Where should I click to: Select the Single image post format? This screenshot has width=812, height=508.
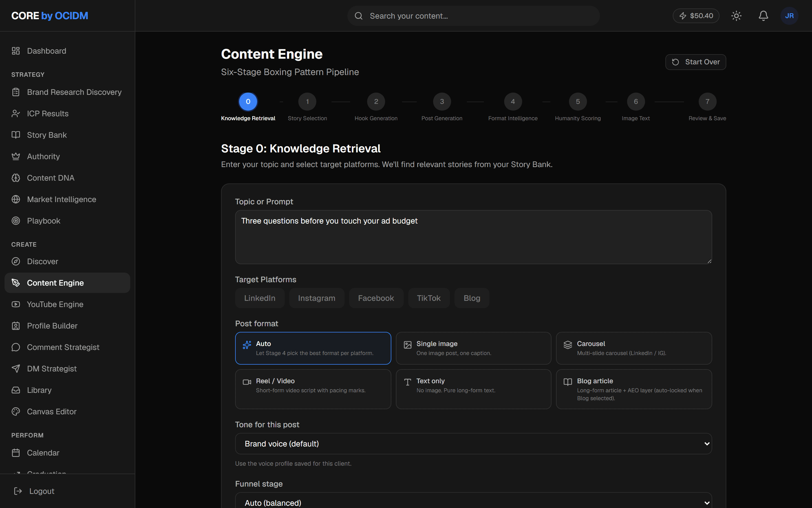coord(473,348)
